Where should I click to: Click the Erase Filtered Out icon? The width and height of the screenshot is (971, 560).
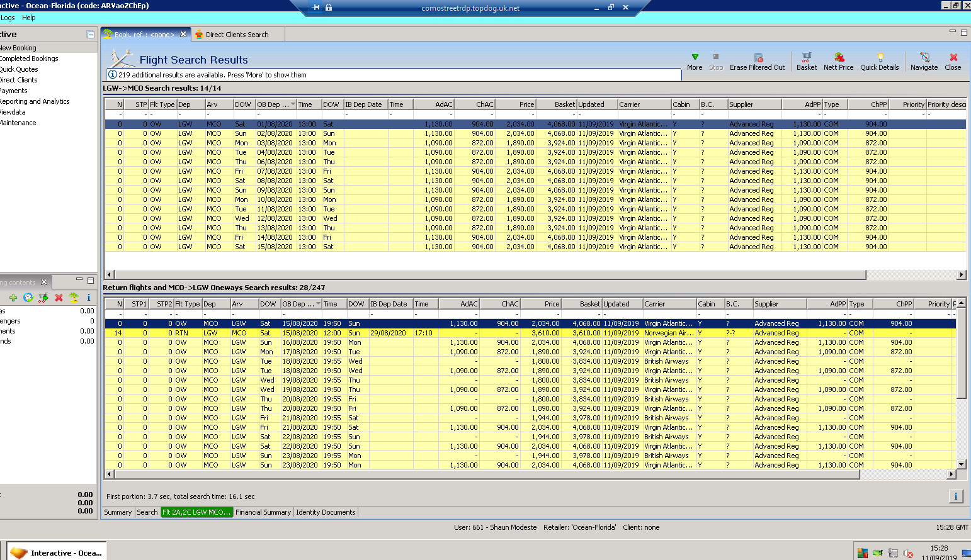(758, 57)
